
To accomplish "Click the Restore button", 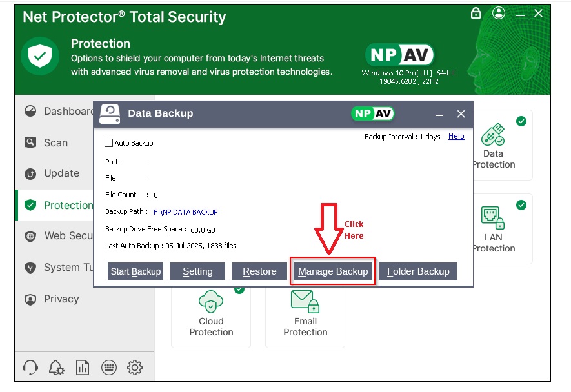I will tap(259, 271).
